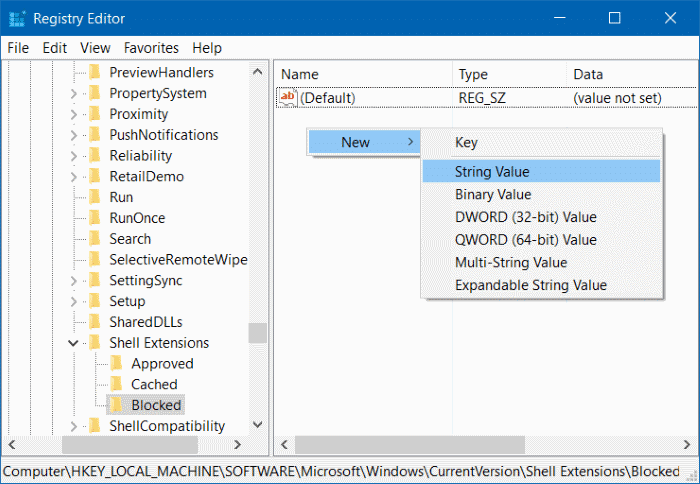Image resolution: width=700 pixels, height=484 pixels.
Task: Expand the Reliability key
Action: tap(74, 156)
